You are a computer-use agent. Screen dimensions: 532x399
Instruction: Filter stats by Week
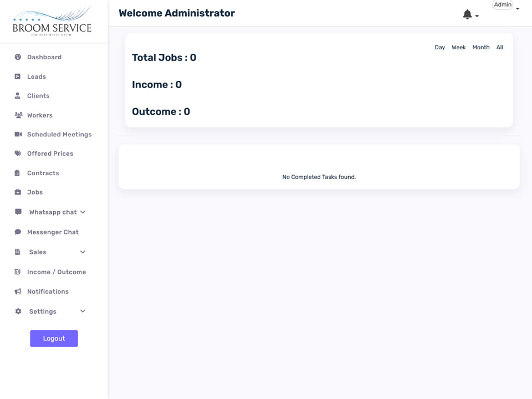458,47
